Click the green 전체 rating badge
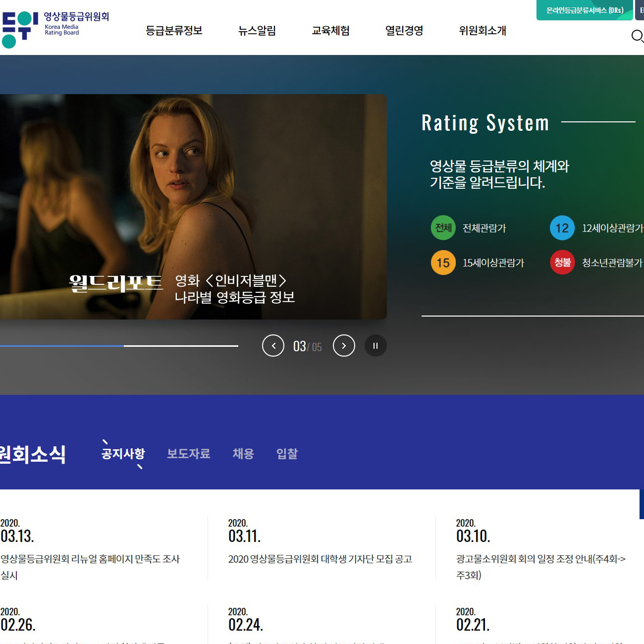Image resolution: width=644 pixels, height=644 pixels. click(x=443, y=228)
